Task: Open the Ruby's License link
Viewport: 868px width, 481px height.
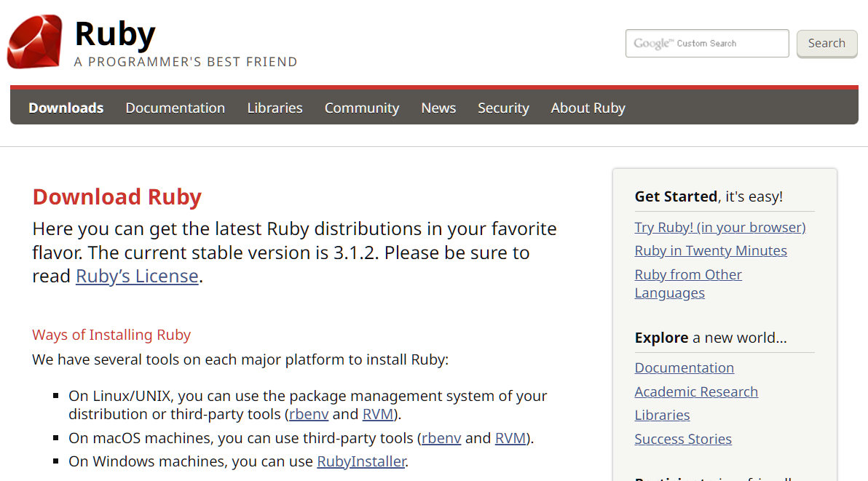Action: (x=137, y=276)
